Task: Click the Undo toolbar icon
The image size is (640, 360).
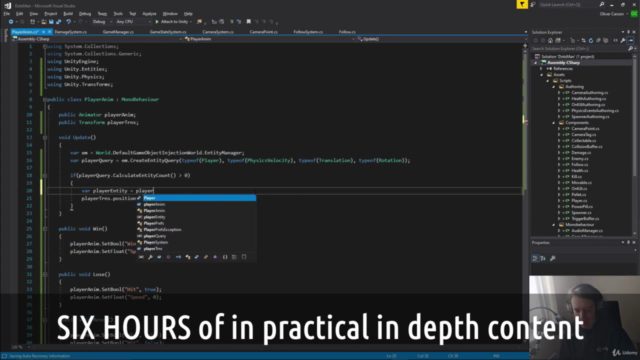Action: click(x=69, y=22)
